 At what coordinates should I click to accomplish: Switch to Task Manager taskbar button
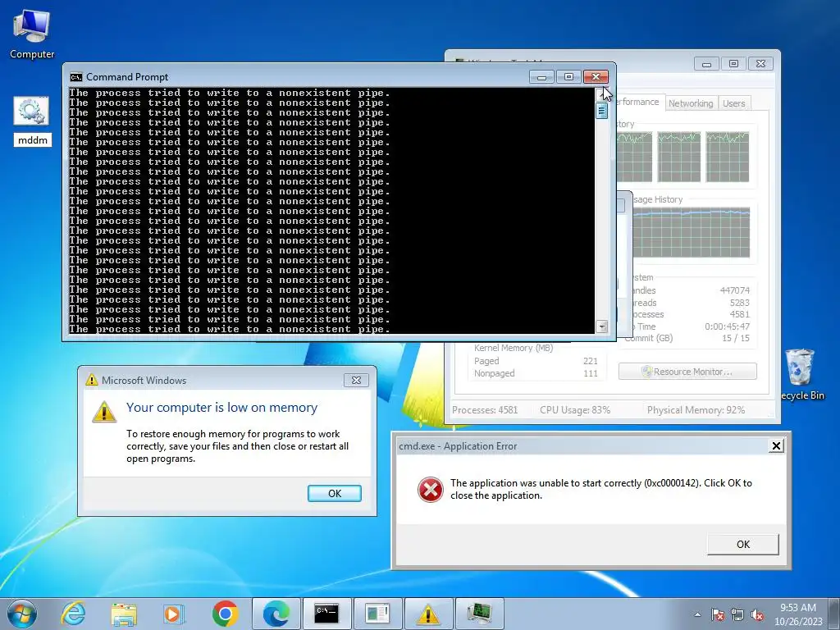click(x=479, y=614)
